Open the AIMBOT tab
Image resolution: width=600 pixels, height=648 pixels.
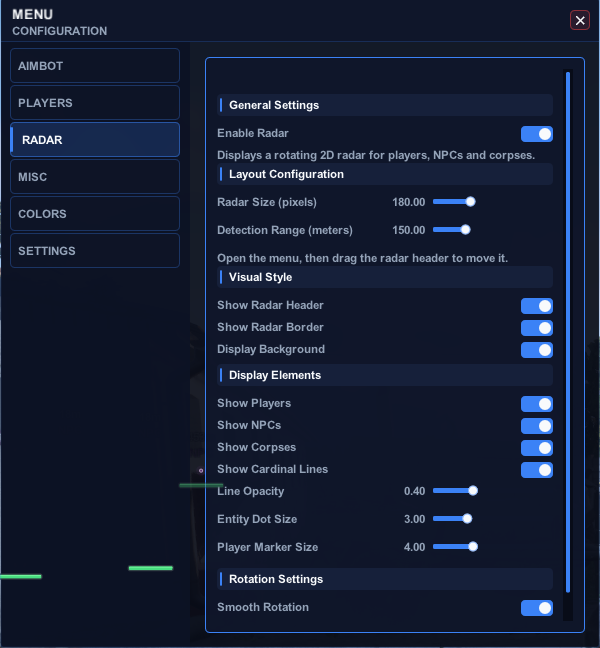tap(95, 66)
